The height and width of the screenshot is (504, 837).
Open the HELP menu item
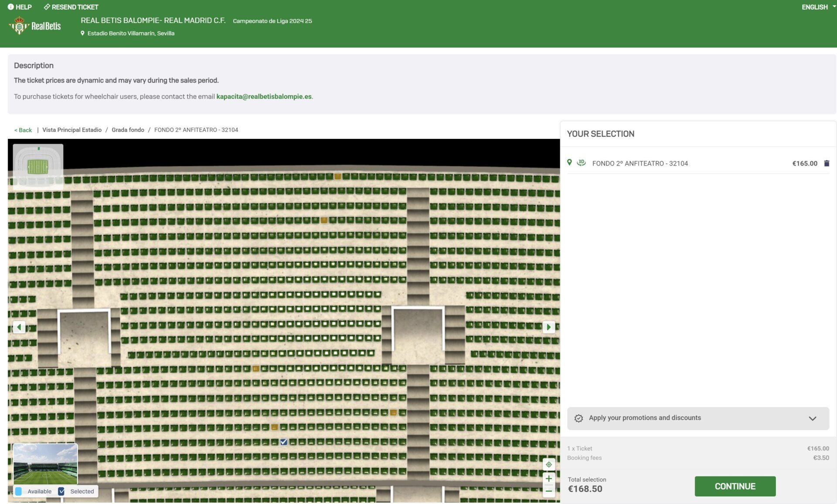[20, 7]
